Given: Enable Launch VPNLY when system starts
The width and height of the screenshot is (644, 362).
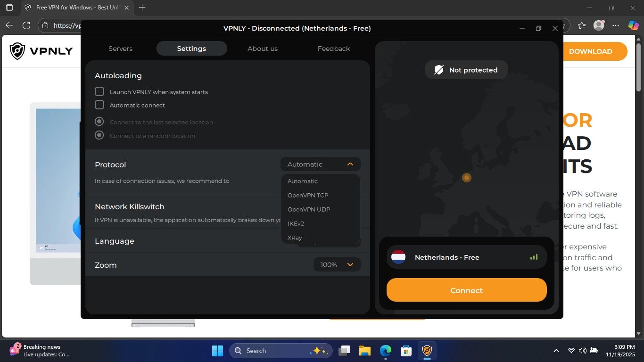Looking at the screenshot, I should (x=99, y=91).
